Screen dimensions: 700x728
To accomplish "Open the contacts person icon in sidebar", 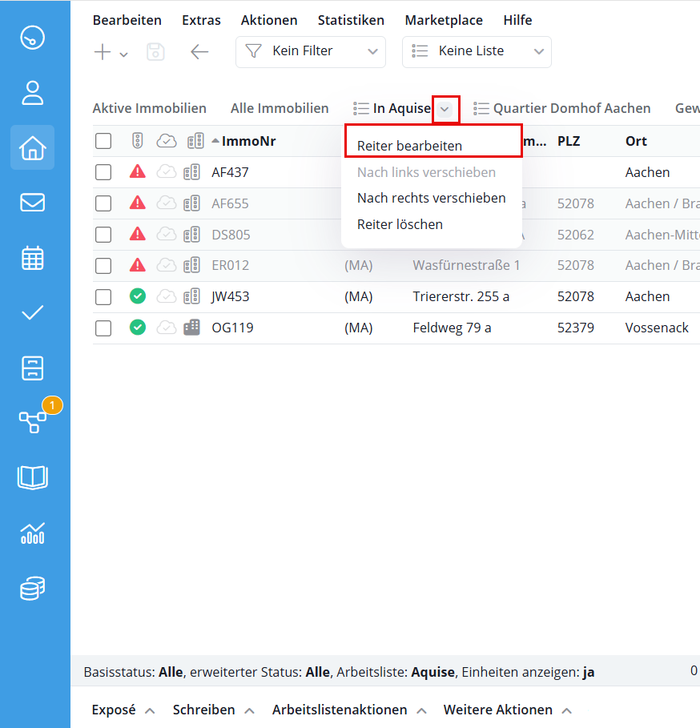I will [x=33, y=92].
